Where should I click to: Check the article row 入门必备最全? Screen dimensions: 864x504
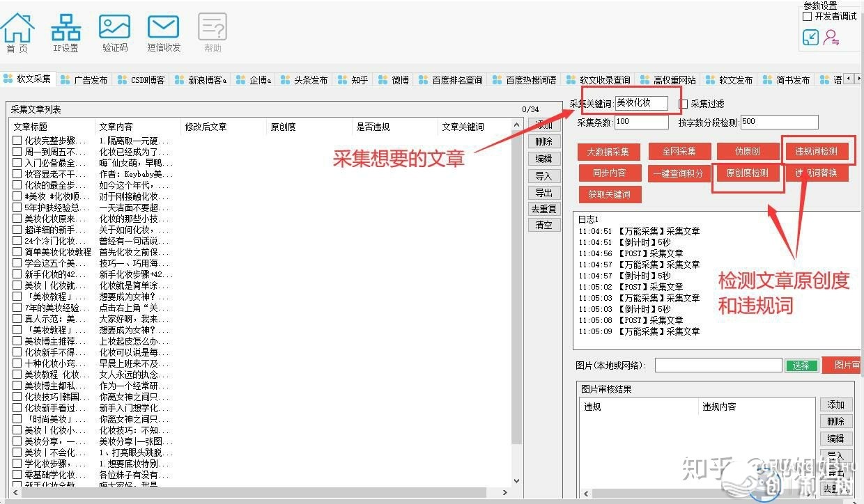[x=17, y=163]
